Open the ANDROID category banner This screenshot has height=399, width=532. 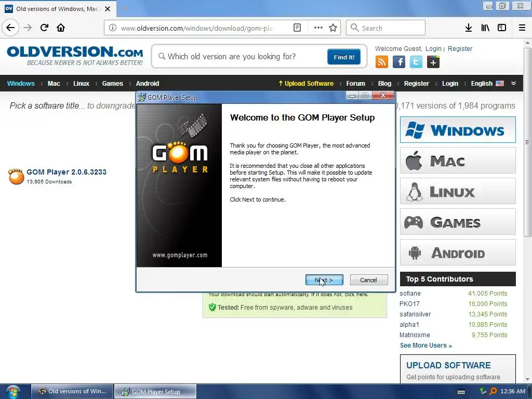458,252
